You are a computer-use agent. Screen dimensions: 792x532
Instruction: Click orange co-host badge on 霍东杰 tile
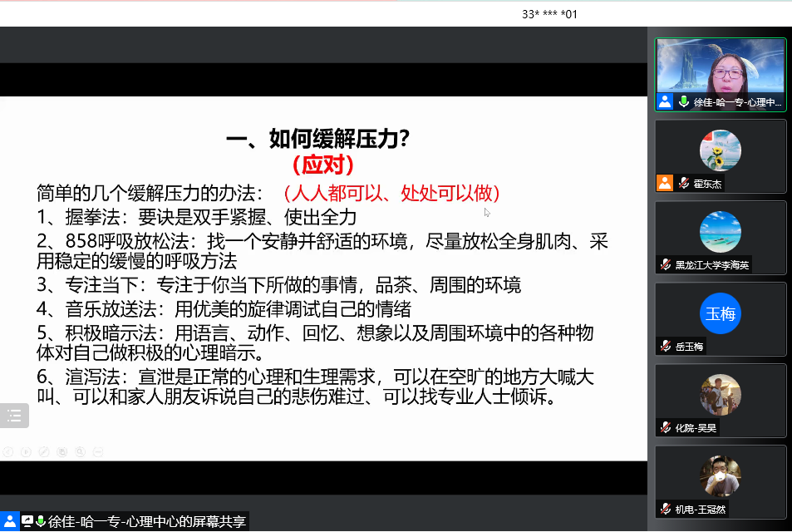coord(665,183)
